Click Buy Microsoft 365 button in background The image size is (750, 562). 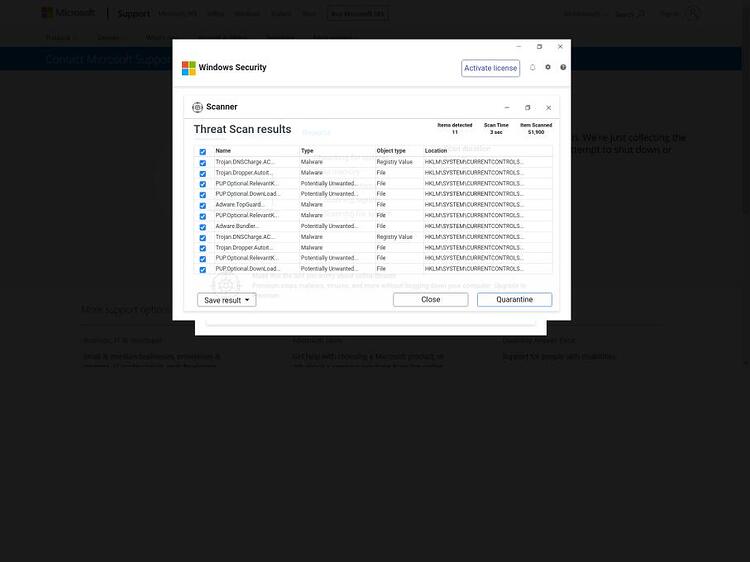point(357,13)
